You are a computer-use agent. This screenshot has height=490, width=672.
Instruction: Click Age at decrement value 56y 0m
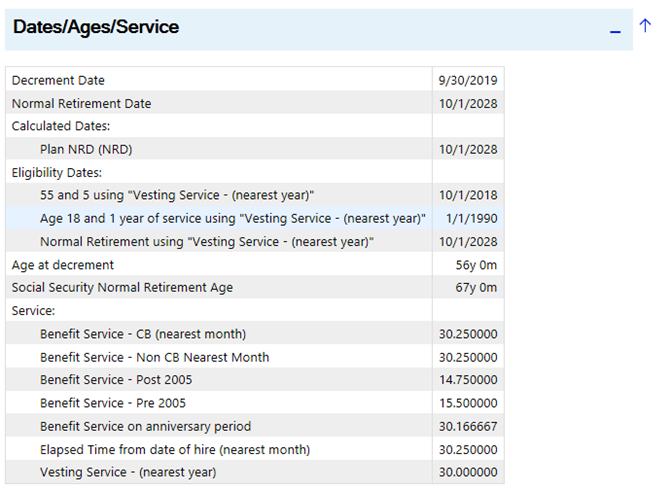tap(476, 265)
